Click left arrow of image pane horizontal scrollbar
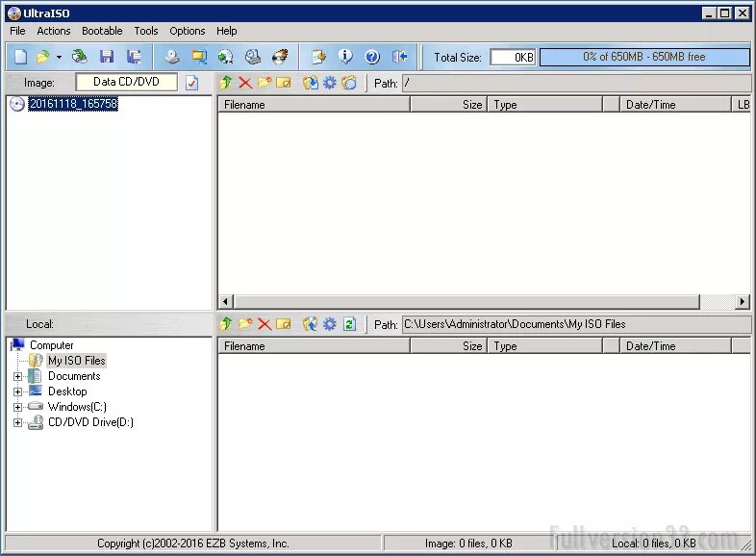 226,302
